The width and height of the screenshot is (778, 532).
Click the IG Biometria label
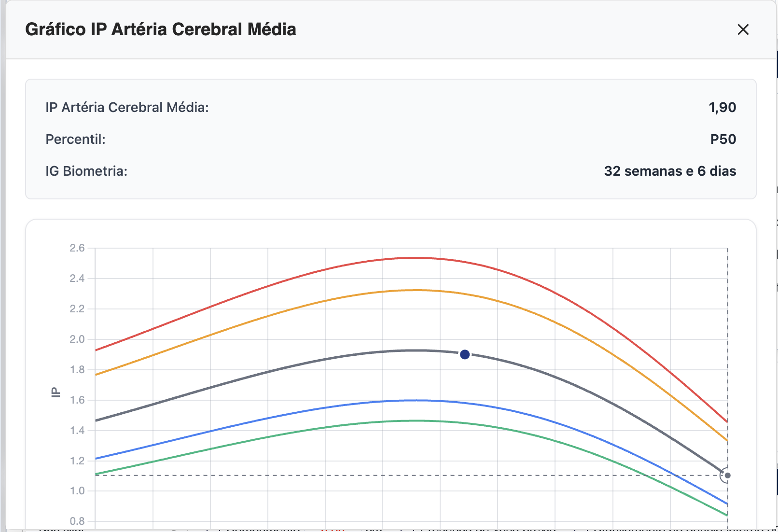86,171
